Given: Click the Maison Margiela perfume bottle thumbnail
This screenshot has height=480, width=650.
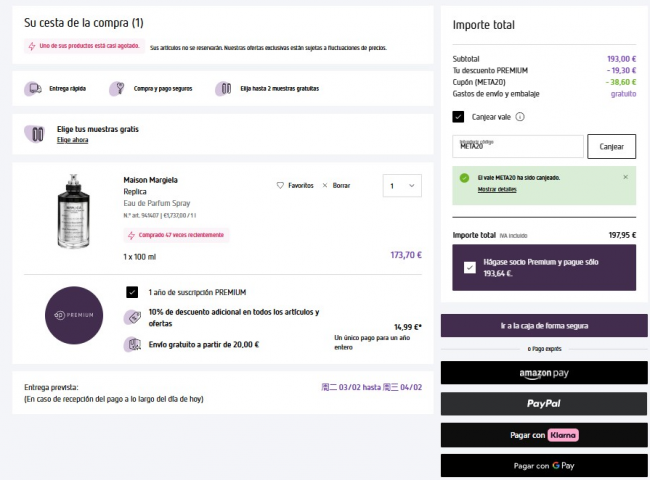Looking at the screenshot, I should (x=75, y=211).
